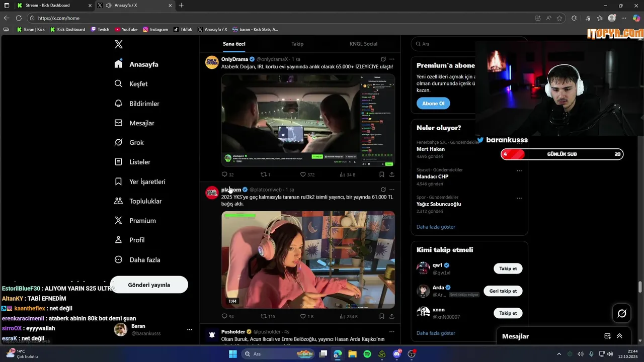Expand Daha fazla sidebar menu
The image size is (644, 362).
[x=137, y=260]
